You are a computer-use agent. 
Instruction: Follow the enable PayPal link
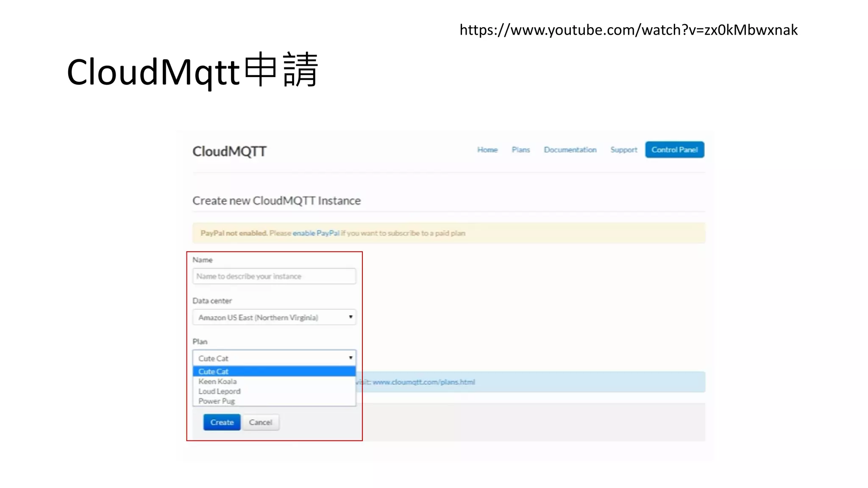coord(316,233)
